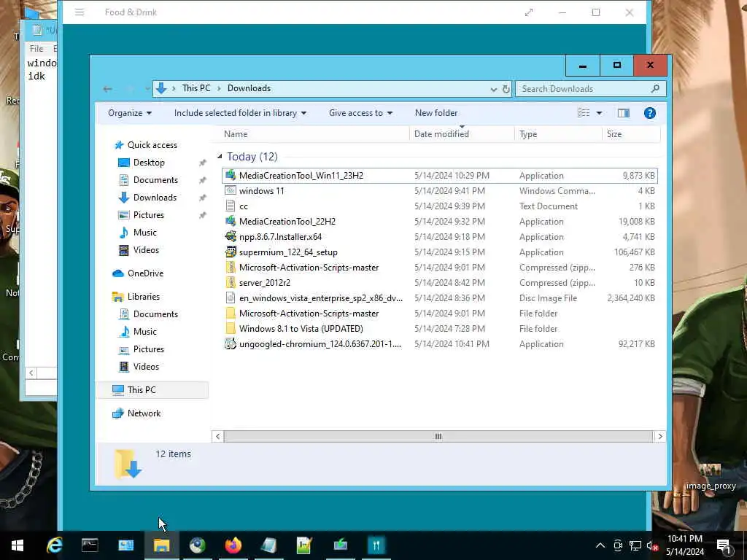Select Microsoft-Activation-Scripts-master file folder
This screenshot has height=560, width=747.
click(x=439, y=313)
